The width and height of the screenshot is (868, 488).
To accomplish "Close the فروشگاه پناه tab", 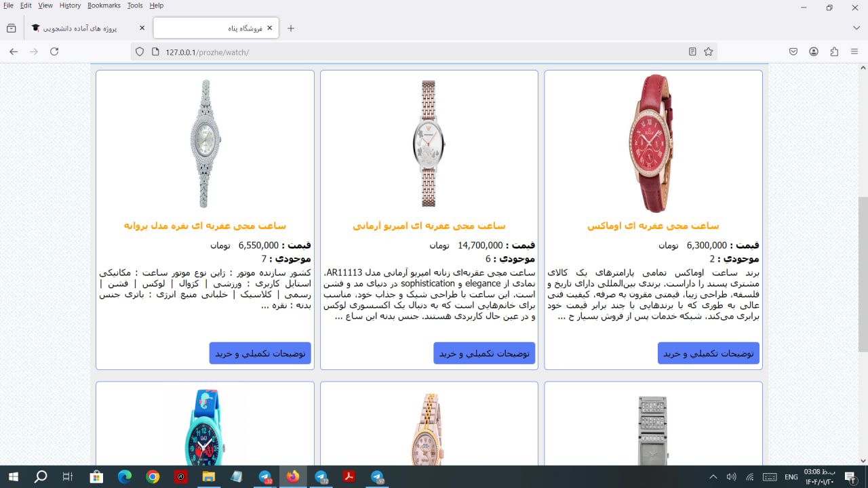I will pyautogui.click(x=269, y=28).
